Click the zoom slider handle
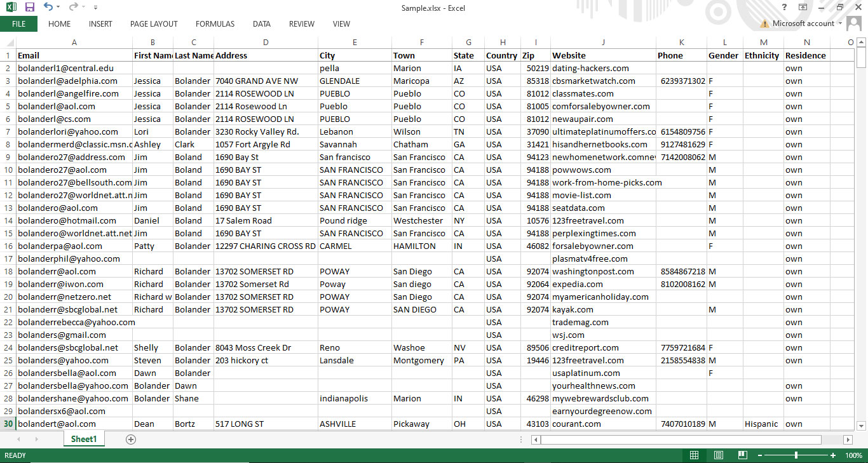 [796, 455]
